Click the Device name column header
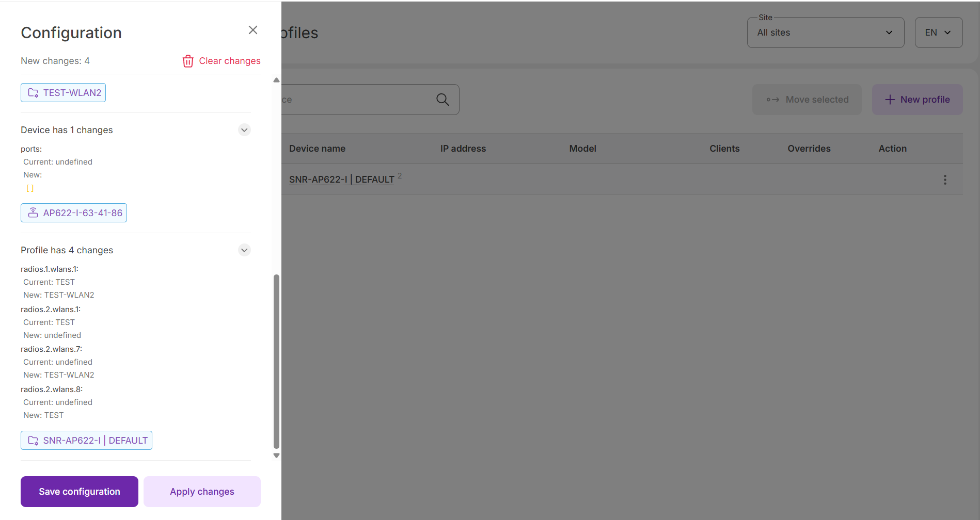Screen dimensions: 980x520 317,149
